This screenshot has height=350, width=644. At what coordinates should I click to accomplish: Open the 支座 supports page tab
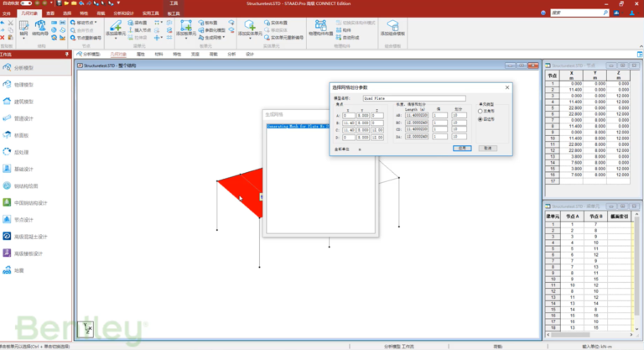[195, 55]
